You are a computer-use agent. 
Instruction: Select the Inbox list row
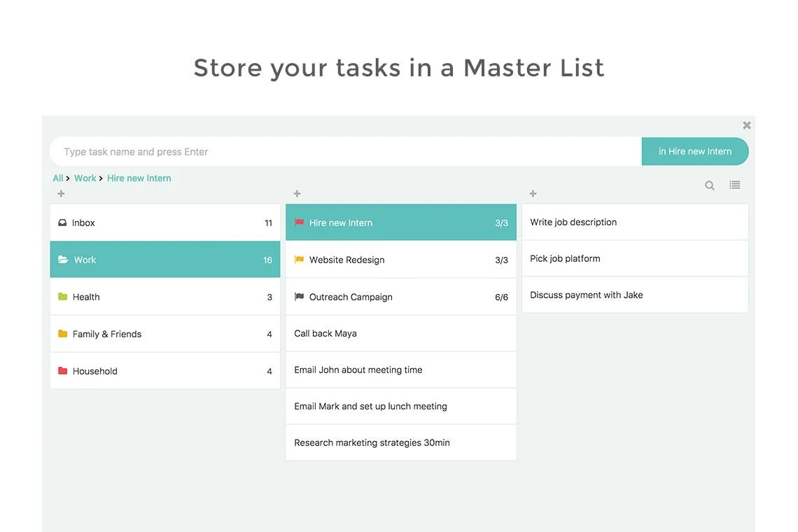[x=165, y=223]
